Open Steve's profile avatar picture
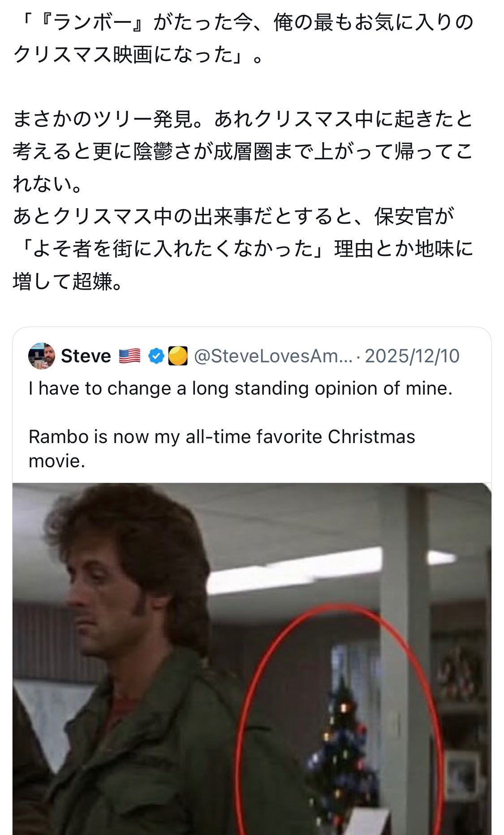Screen dimensions: 504x835 pyautogui.click(x=42, y=356)
